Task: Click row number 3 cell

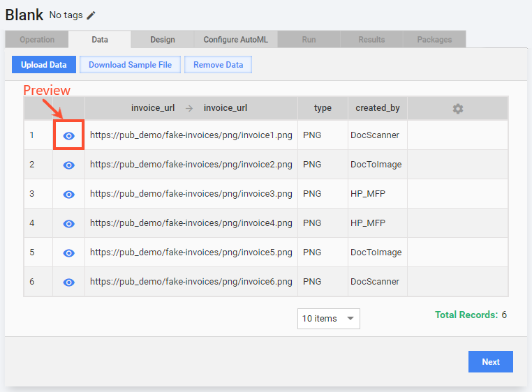Action: coord(38,194)
